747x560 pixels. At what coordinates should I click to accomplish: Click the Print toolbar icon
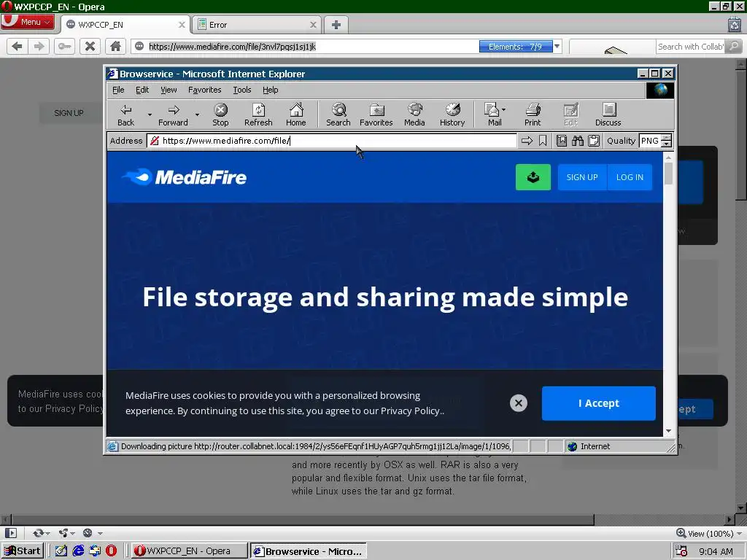coord(533,115)
